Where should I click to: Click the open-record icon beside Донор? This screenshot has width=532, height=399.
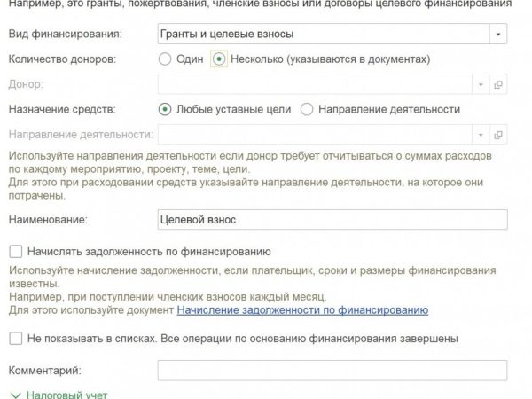[498, 84]
